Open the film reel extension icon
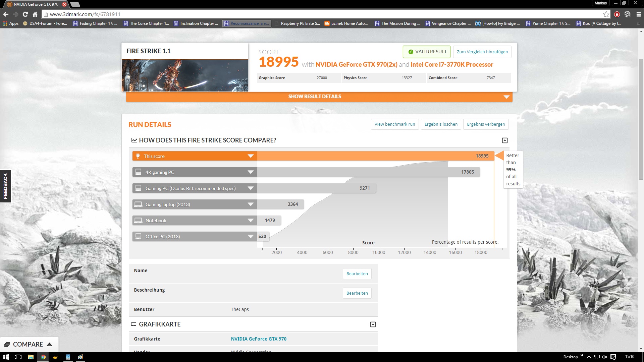 point(628,14)
